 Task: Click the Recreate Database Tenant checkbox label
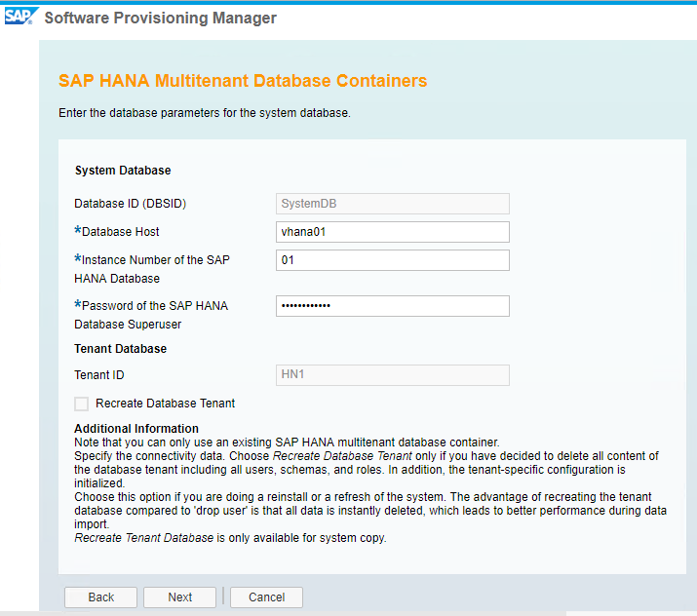tap(165, 404)
